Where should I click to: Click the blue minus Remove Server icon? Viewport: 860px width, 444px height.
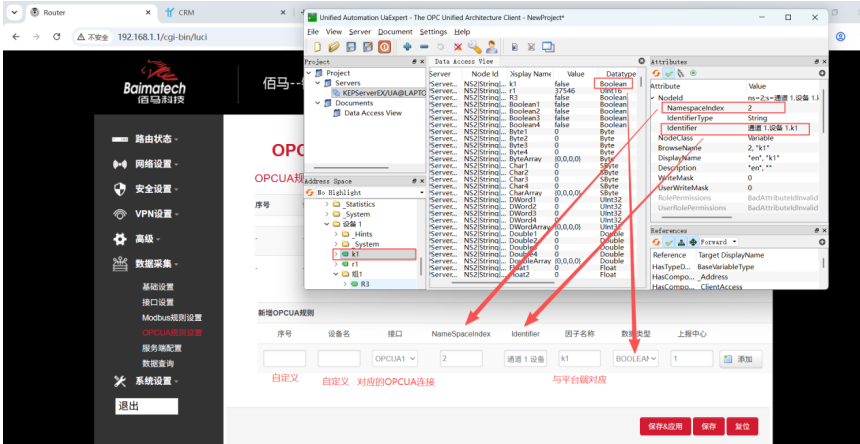tap(424, 47)
